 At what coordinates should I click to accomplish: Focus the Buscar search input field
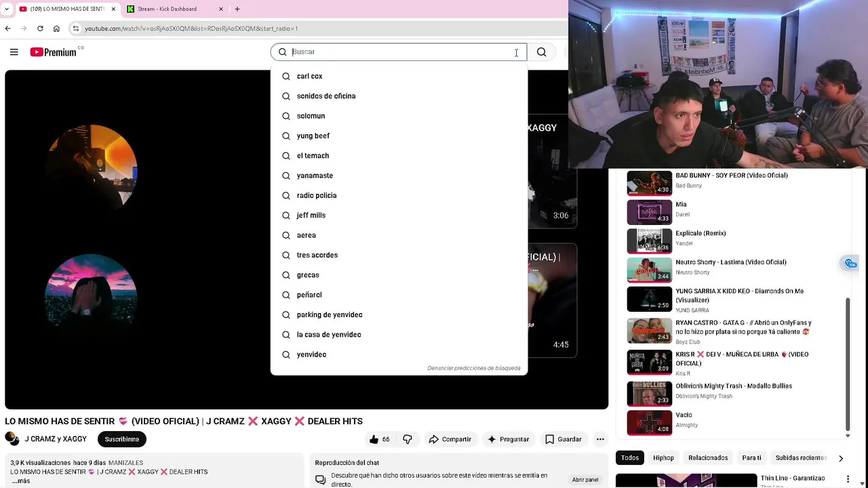click(x=399, y=52)
